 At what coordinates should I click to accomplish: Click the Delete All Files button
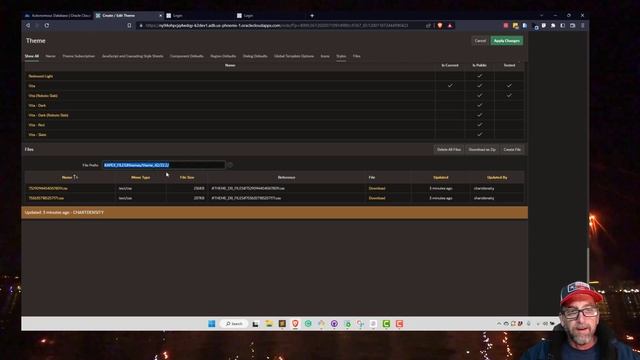coord(449,150)
